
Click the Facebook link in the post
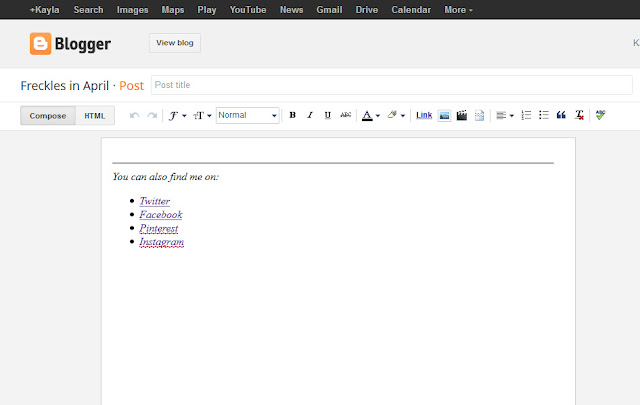(x=161, y=214)
